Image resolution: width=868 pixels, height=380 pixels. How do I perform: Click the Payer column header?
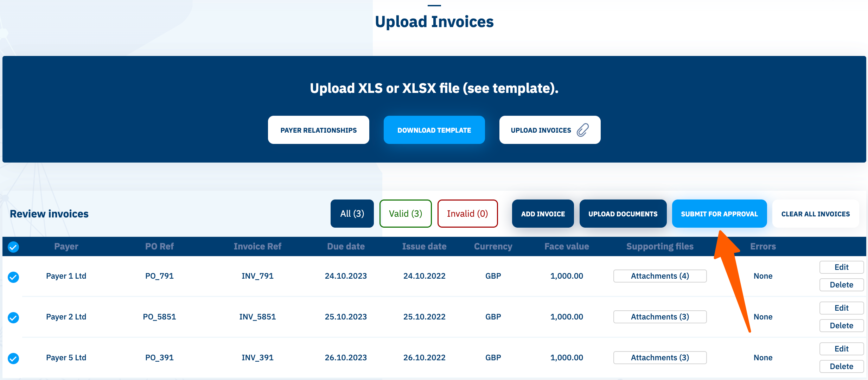click(66, 246)
